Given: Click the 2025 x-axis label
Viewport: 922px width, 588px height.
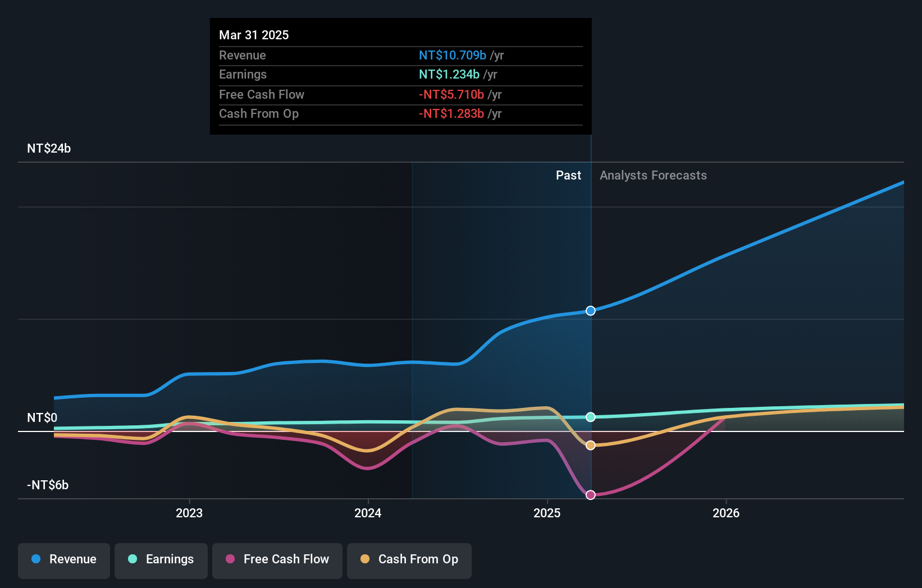Looking at the screenshot, I should pyautogui.click(x=547, y=513).
